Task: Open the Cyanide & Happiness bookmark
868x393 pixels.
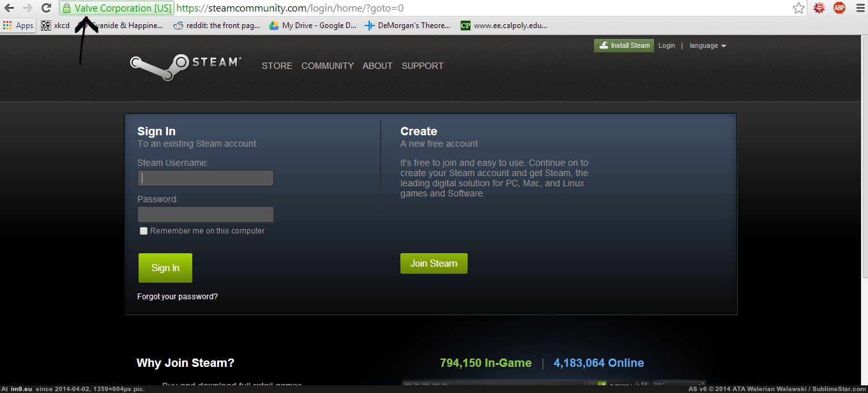Action: point(120,26)
